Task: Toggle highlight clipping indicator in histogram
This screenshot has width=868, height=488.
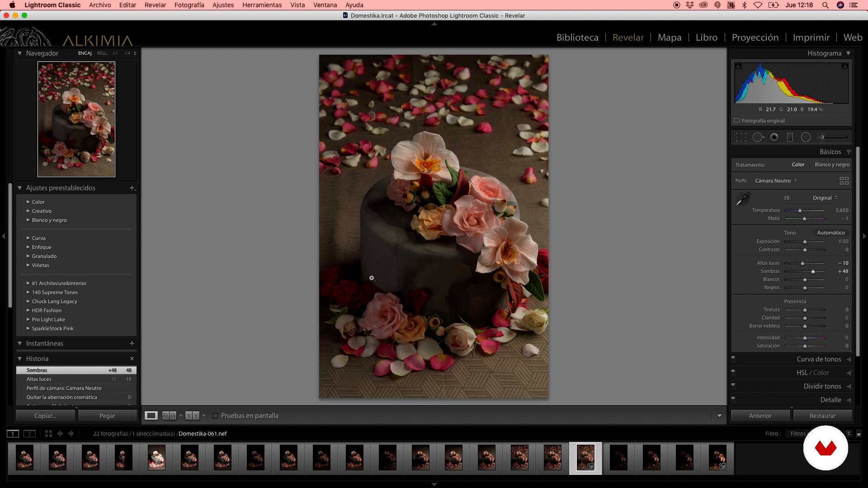Action: pyautogui.click(x=844, y=66)
